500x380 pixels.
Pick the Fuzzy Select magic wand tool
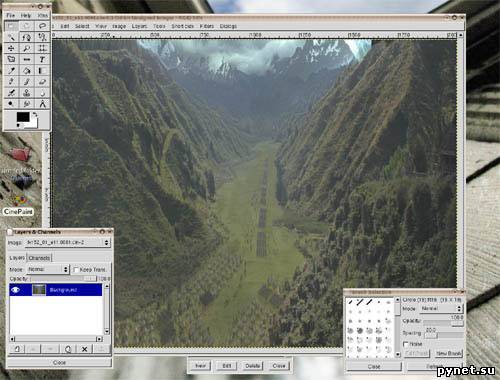pos(11,37)
